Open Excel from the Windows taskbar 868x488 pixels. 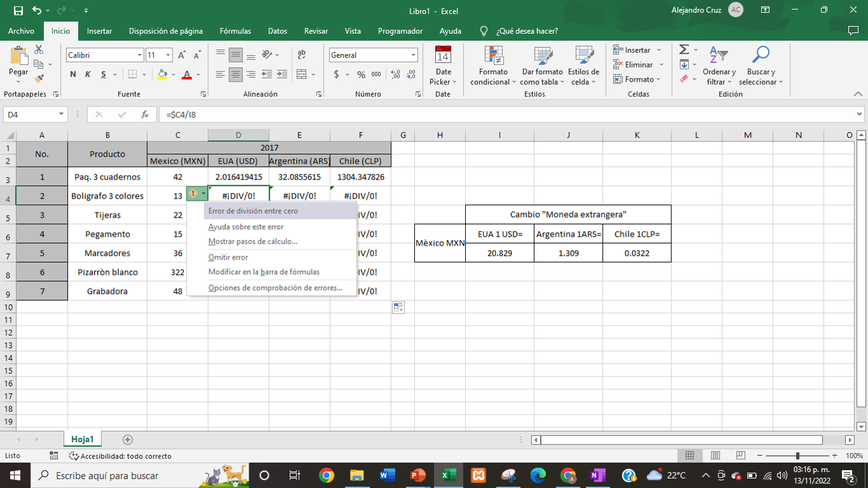pyautogui.click(x=447, y=475)
